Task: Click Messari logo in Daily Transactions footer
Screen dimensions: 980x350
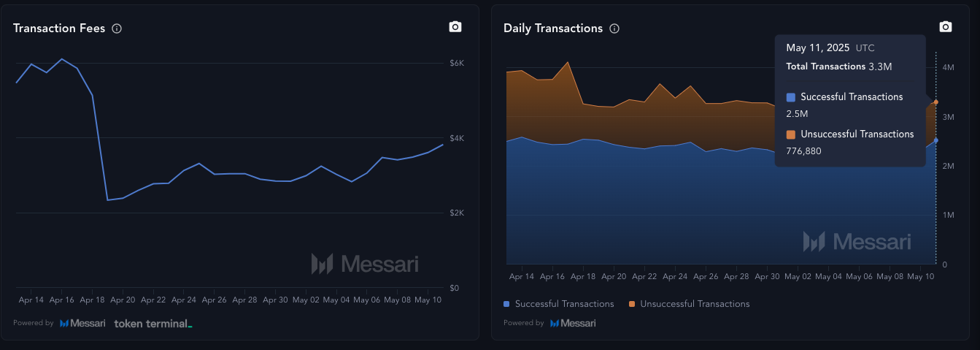Action: click(573, 323)
